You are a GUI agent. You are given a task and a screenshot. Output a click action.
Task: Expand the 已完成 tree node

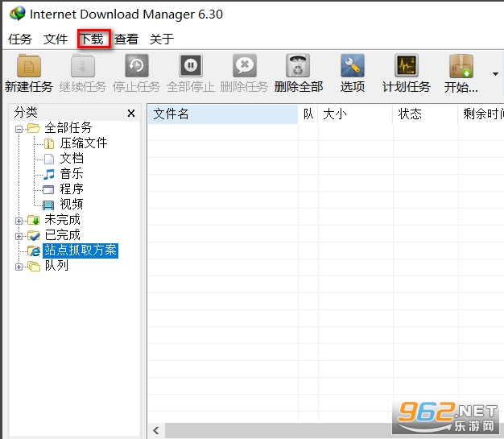coord(19,236)
